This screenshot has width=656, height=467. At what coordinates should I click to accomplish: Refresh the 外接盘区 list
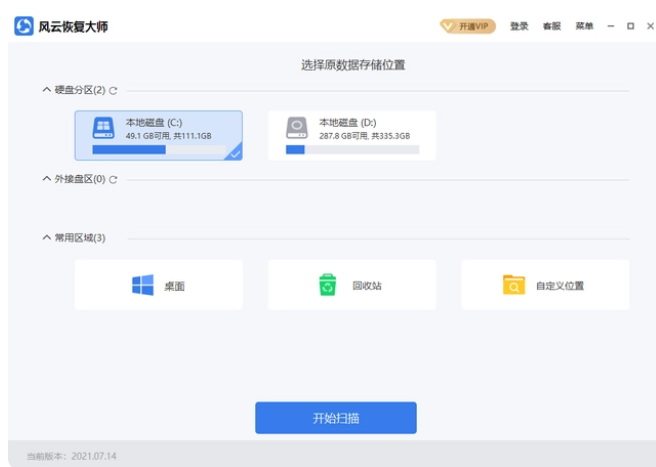pyautogui.click(x=113, y=180)
